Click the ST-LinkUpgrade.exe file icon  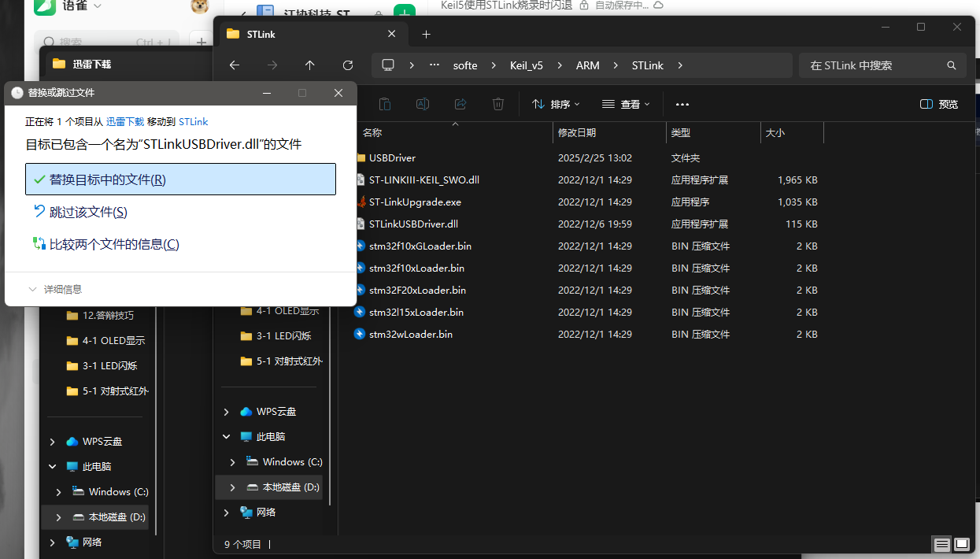pyautogui.click(x=361, y=202)
